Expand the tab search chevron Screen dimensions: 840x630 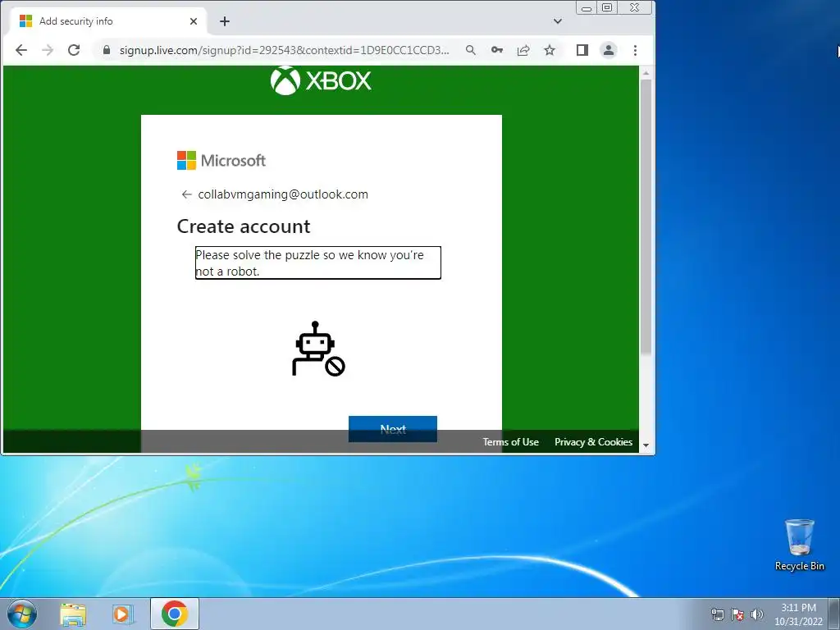click(x=558, y=21)
